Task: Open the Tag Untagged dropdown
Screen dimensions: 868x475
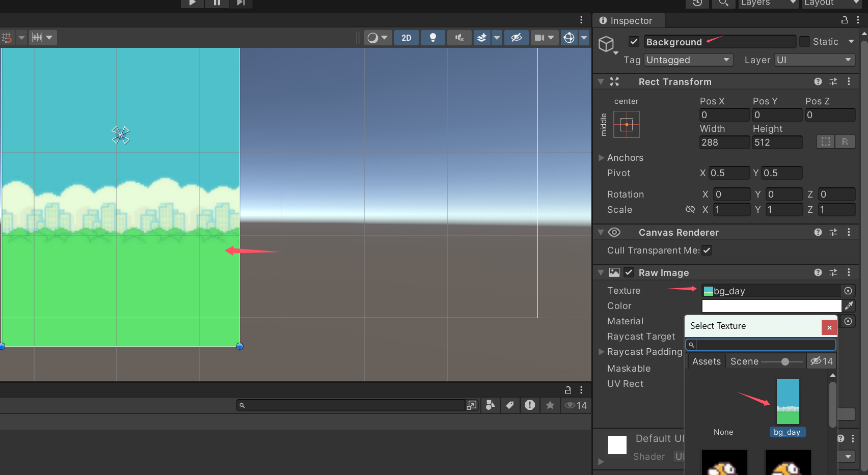Action: coord(688,60)
